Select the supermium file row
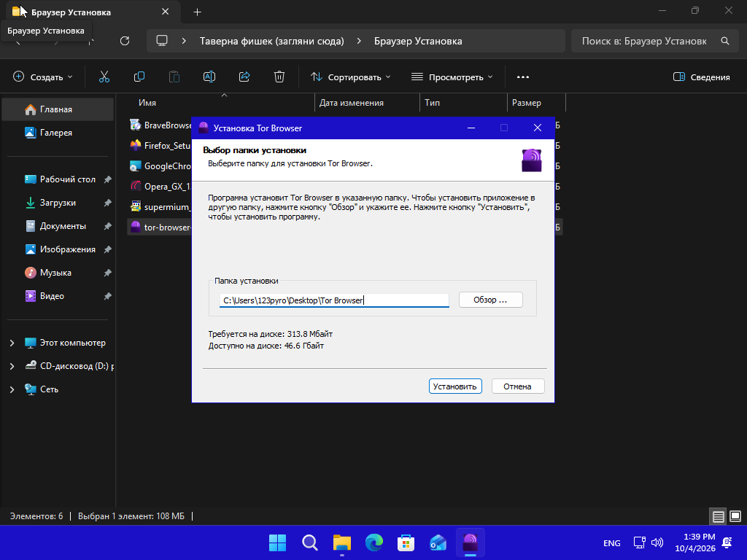747x560 pixels. pyautogui.click(x=159, y=206)
